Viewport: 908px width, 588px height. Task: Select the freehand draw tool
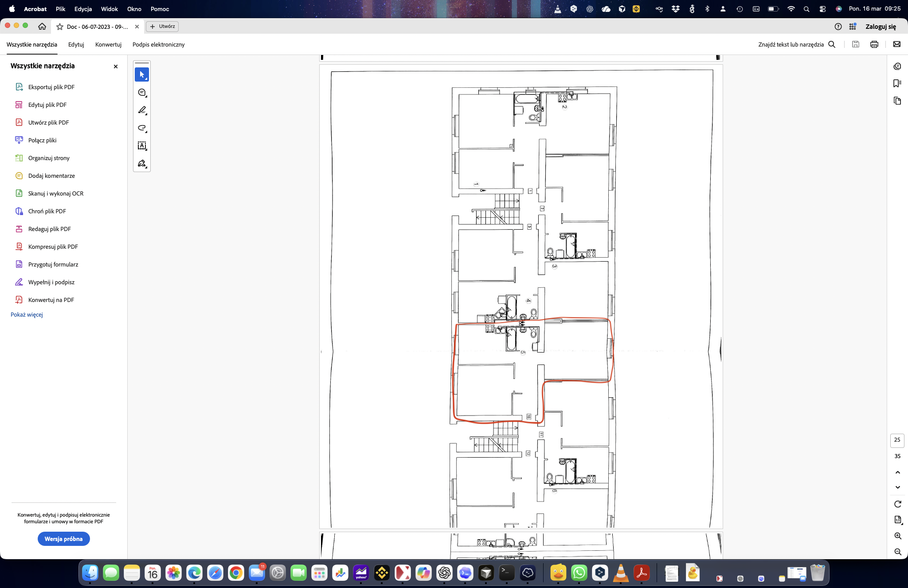pos(142,128)
